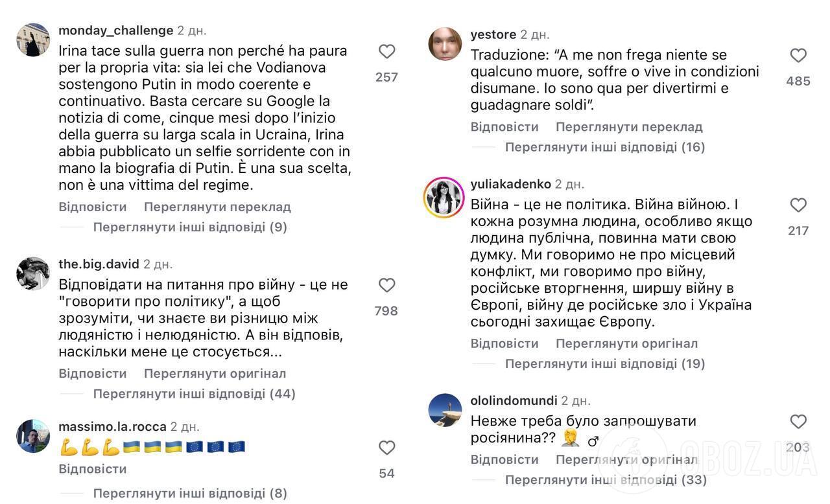Click ololindomundi's profile picture

(x=444, y=411)
